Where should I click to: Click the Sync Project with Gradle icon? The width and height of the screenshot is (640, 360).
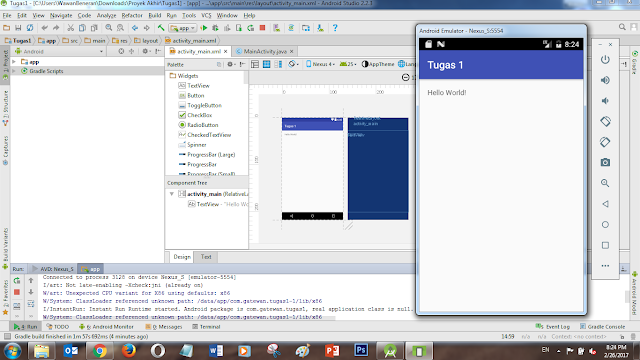click(x=291, y=28)
